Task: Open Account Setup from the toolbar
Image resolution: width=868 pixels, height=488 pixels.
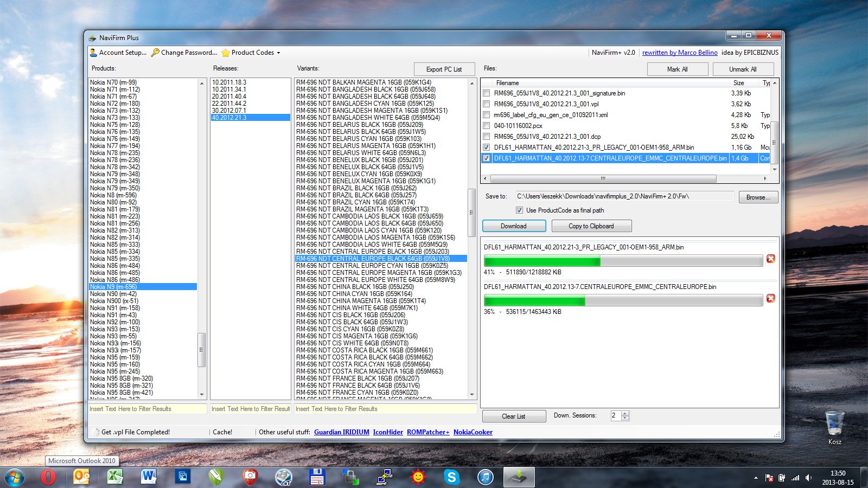Action: point(118,53)
